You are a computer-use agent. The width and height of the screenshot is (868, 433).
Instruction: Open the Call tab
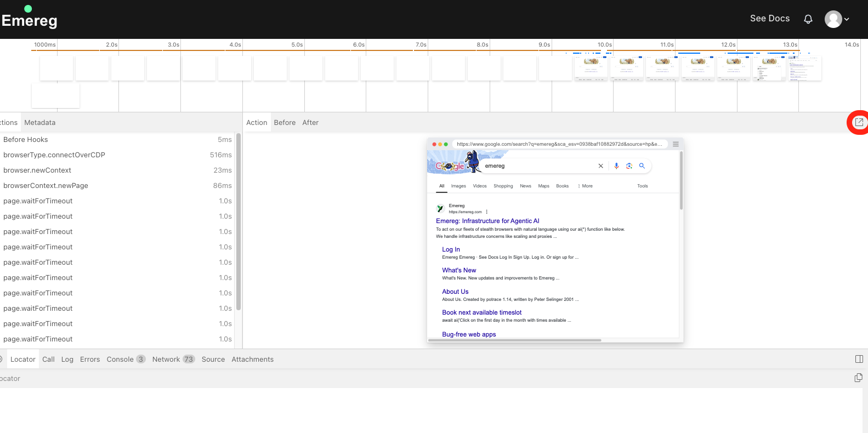48,360
